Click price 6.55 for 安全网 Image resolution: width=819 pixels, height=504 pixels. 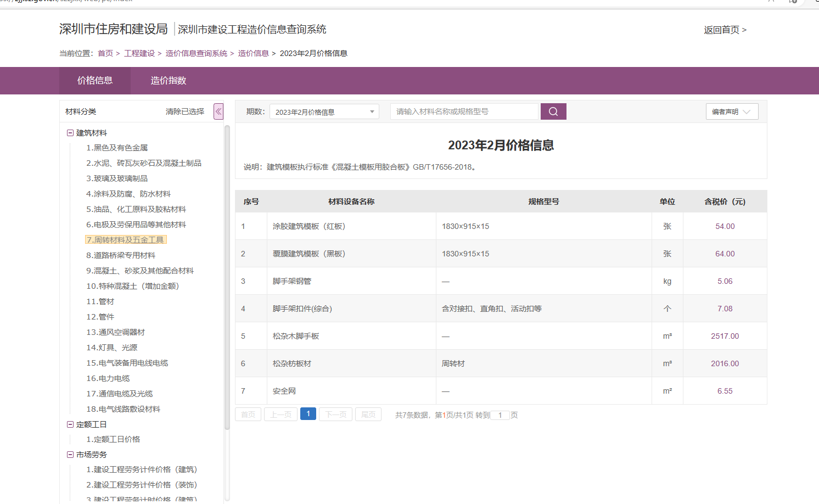[725, 391]
